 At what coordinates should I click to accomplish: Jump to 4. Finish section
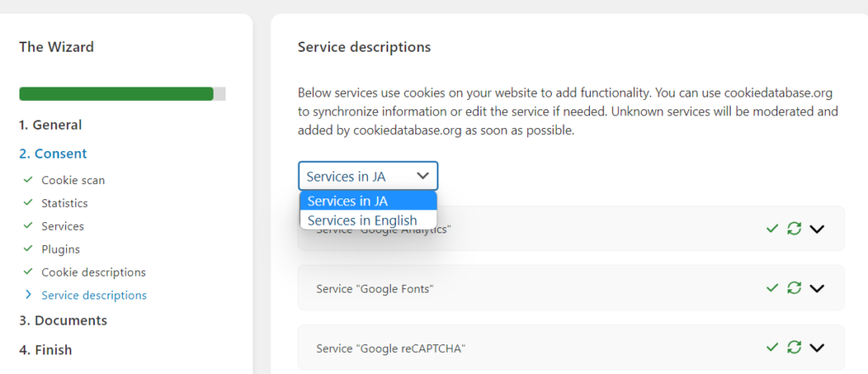pyautogui.click(x=46, y=349)
